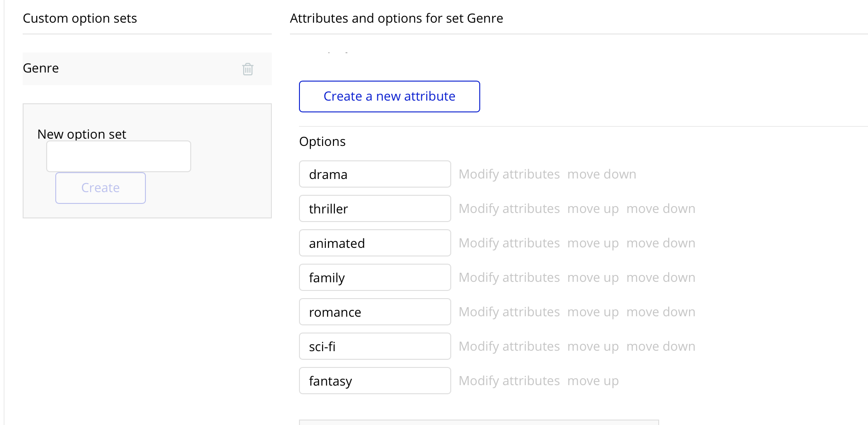Screen dimensions: 868x425
Task: Edit the sci-fi option name field
Action: tap(375, 347)
